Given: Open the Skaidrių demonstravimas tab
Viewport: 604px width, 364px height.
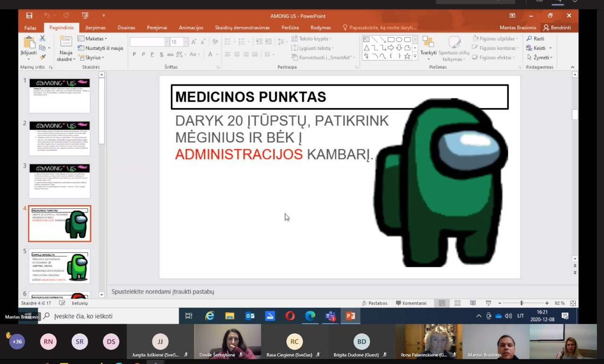Looking at the screenshot, I should tap(242, 28).
